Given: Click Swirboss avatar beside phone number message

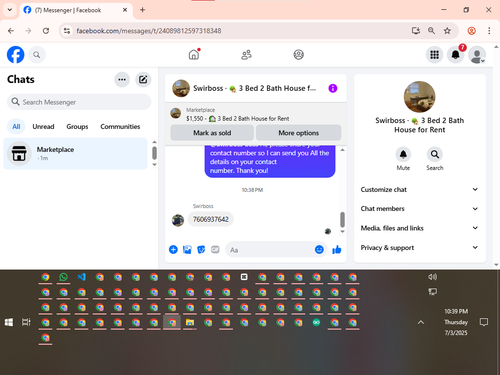Looking at the screenshot, I should pyautogui.click(x=178, y=220).
